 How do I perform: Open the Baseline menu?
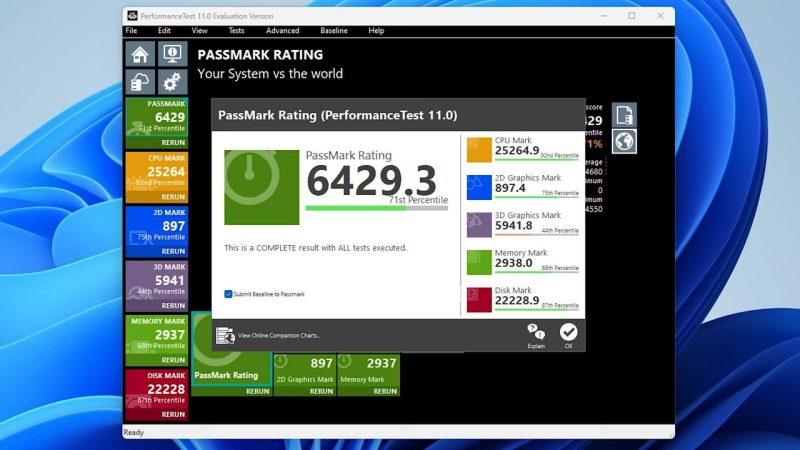click(x=334, y=31)
